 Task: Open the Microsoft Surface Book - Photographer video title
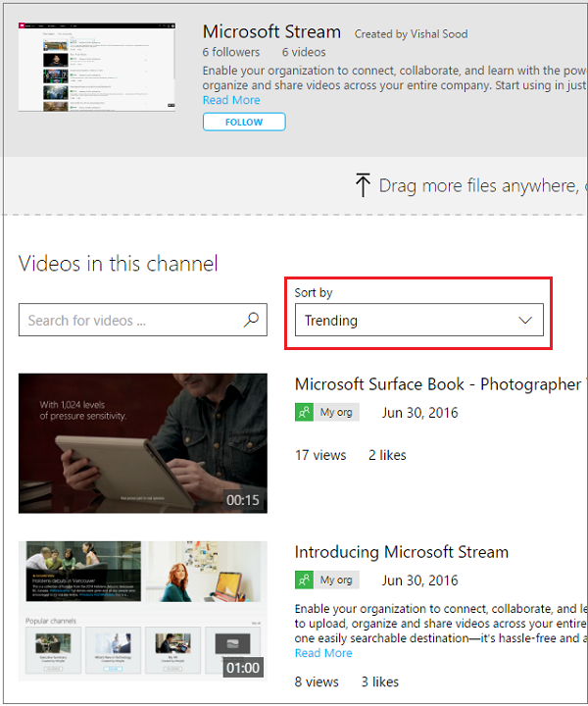441,384
